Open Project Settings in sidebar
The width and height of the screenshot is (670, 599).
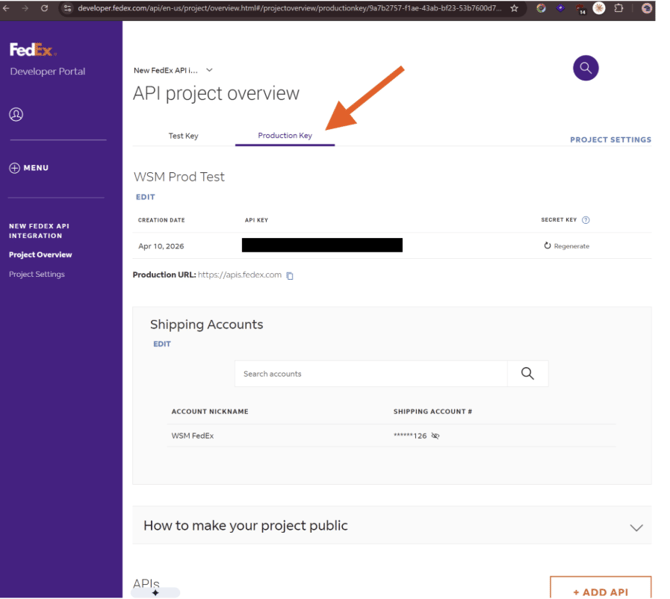click(x=37, y=274)
